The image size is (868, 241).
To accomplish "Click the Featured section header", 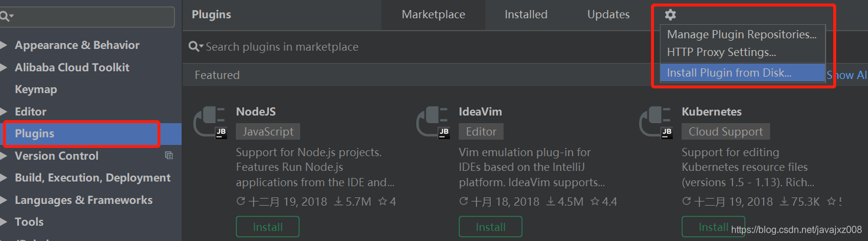I will pos(217,75).
